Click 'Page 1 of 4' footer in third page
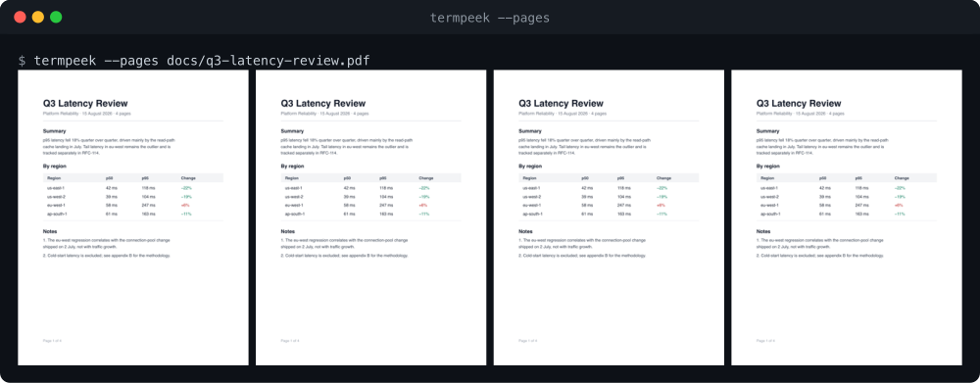This screenshot has width=980, height=383. (x=527, y=341)
